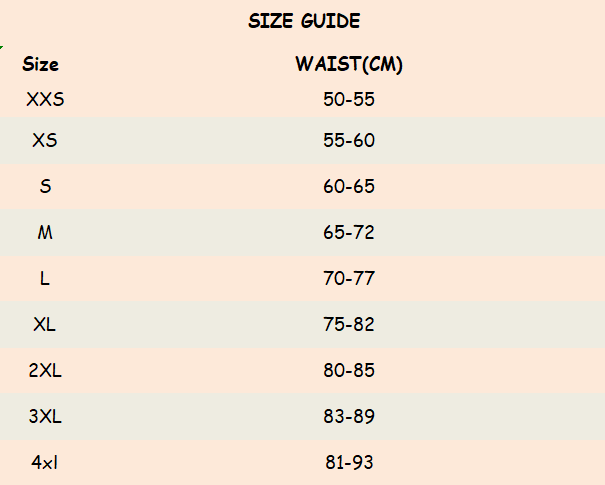Click the 50-55 waist value
The height and width of the screenshot is (485, 605).
pyautogui.click(x=349, y=99)
